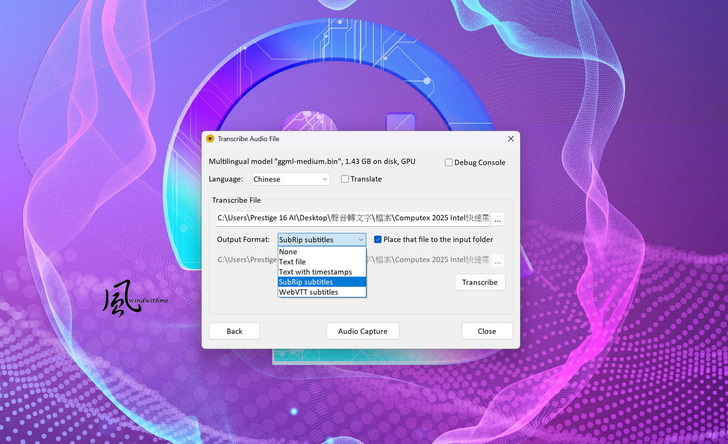Uncheck Place that file to the input folder

(x=378, y=240)
